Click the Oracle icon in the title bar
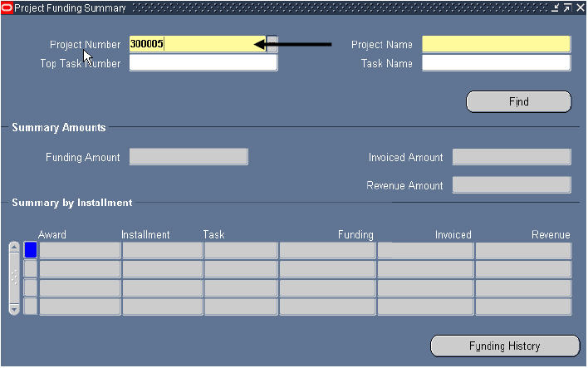This screenshot has width=588, height=368. 7,7
